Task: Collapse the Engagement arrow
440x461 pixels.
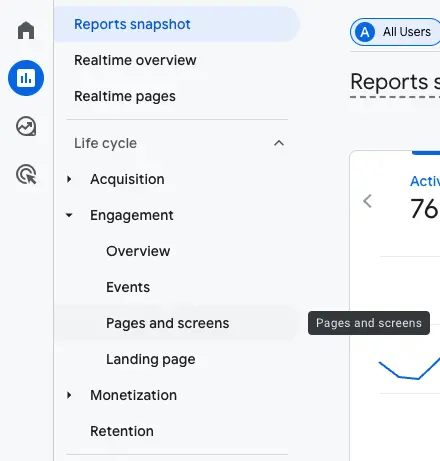Action: [69, 215]
